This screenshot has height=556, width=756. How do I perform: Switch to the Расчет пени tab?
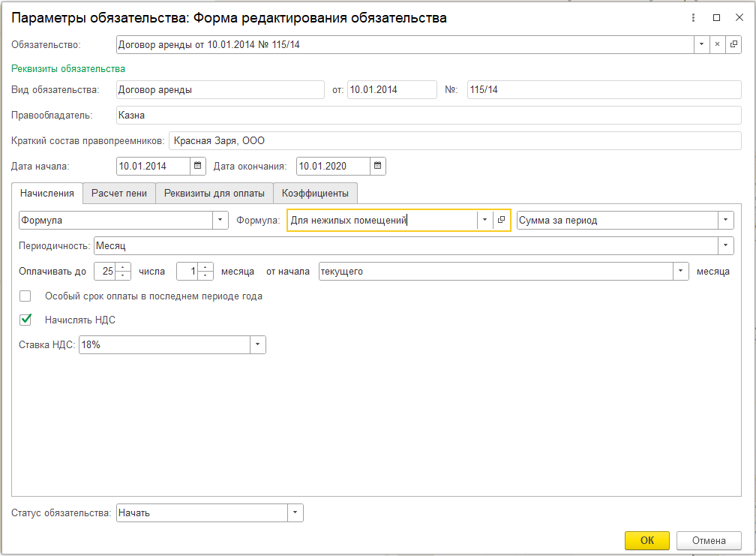click(x=119, y=193)
